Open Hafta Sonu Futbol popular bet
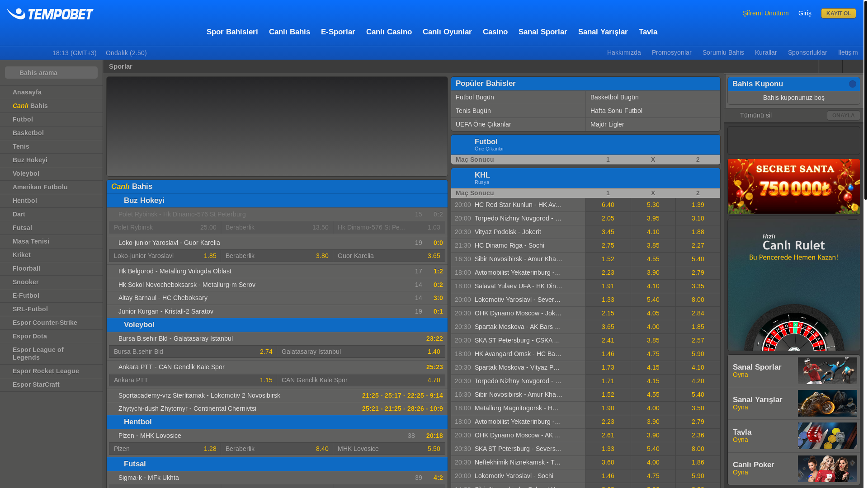868x488 pixels. (x=653, y=111)
